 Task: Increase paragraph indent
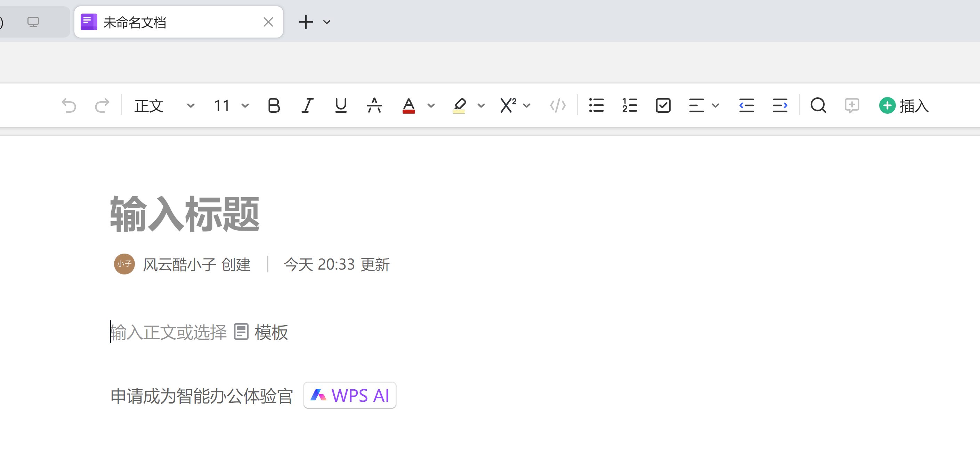pos(780,105)
